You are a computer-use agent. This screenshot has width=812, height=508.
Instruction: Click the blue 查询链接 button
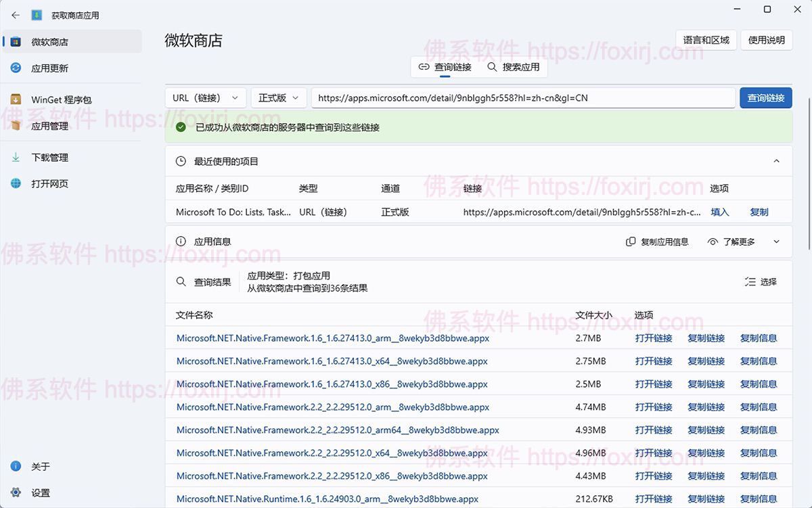(x=765, y=97)
